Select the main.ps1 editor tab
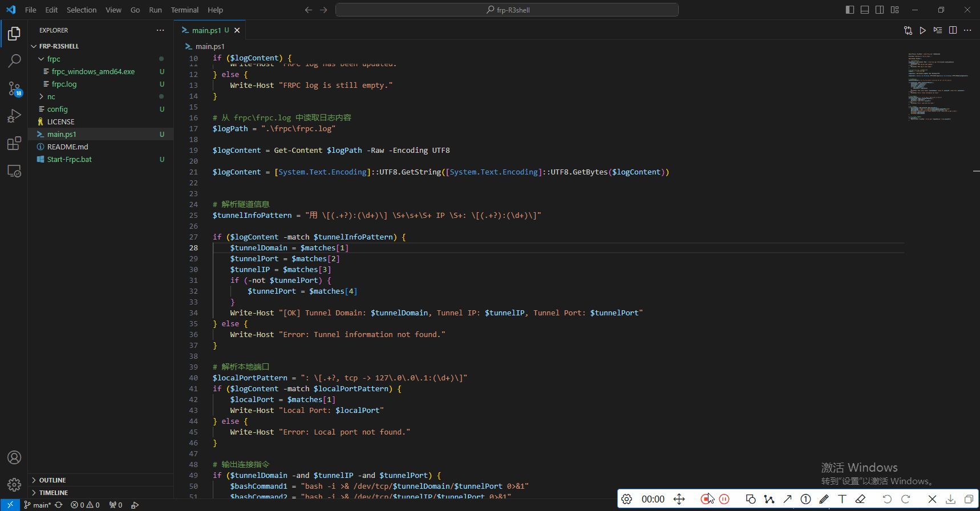 click(x=210, y=30)
